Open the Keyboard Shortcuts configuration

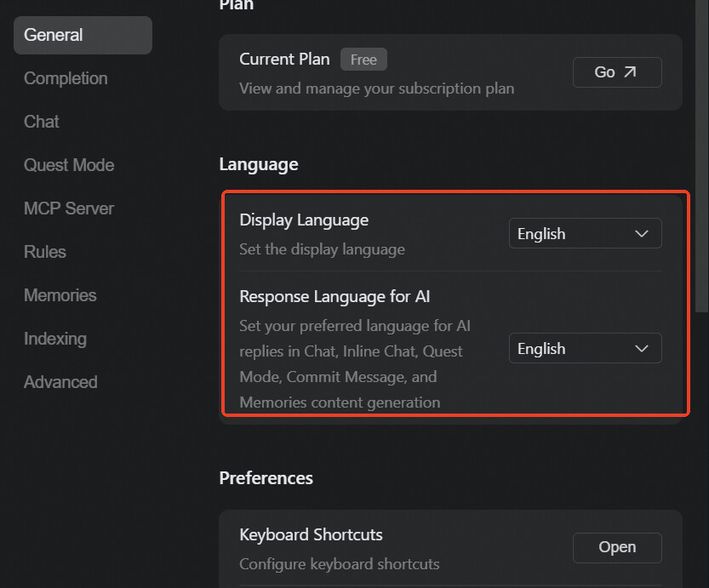click(616, 547)
